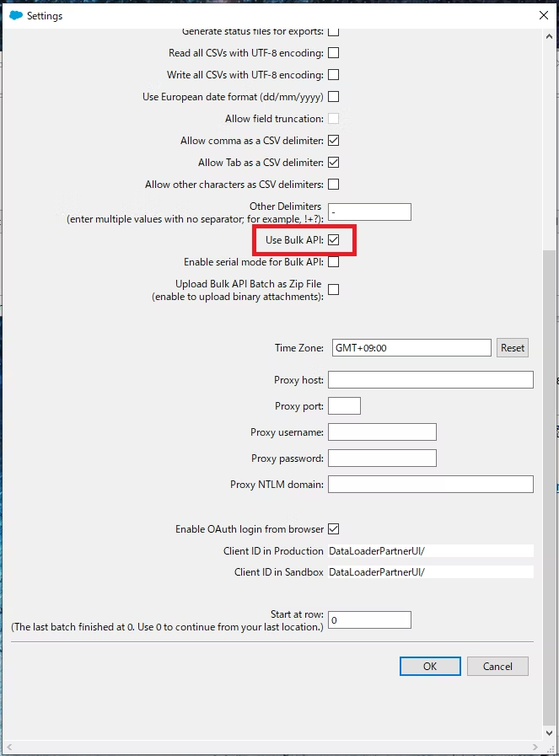Click the "Time Zone:" label

click(x=299, y=347)
